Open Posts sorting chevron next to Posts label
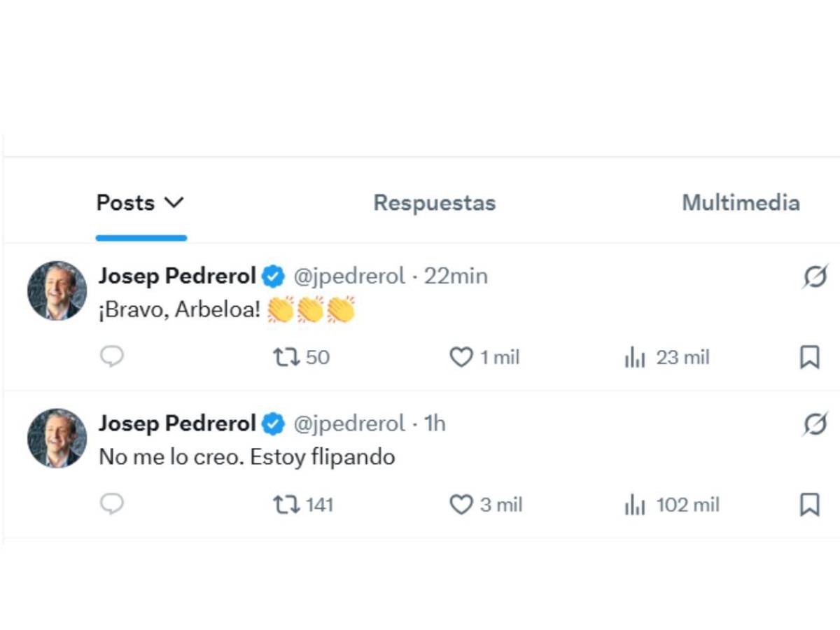This screenshot has height=630, width=840. point(175,203)
